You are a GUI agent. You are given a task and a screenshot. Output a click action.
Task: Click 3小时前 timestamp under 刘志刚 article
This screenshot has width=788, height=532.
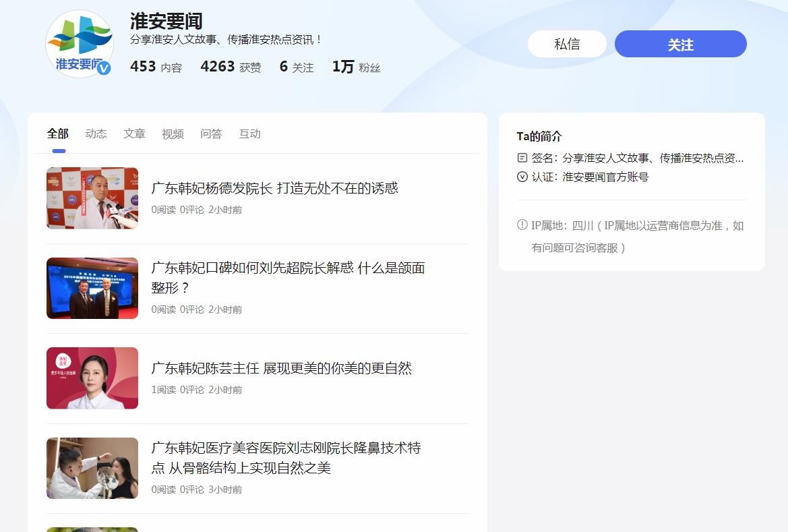(x=225, y=490)
